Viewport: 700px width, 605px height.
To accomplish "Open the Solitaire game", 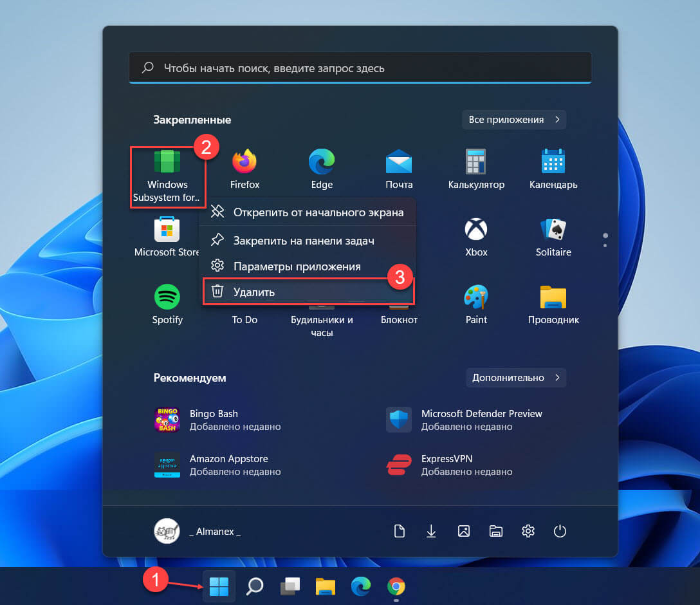I will [553, 237].
